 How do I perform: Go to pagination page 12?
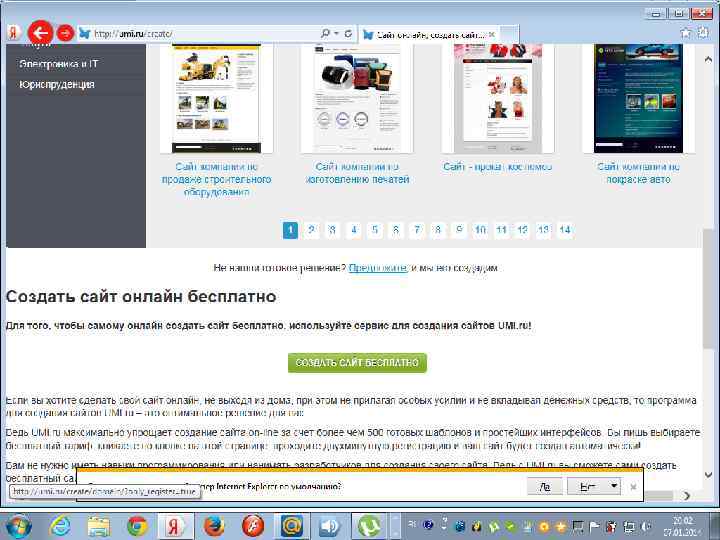[523, 230]
